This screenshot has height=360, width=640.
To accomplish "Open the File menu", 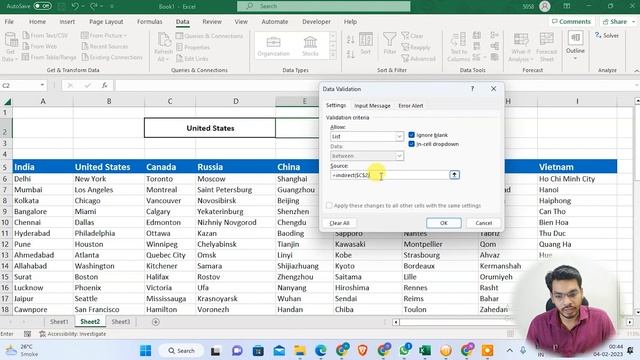I will 9,22.
